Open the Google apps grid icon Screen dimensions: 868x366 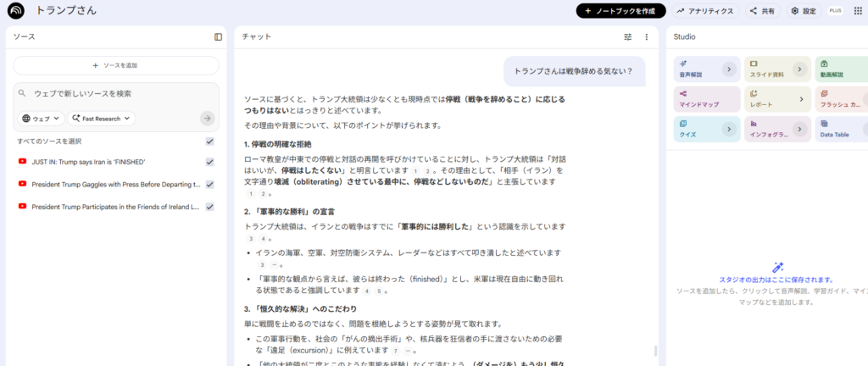(x=857, y=11)
